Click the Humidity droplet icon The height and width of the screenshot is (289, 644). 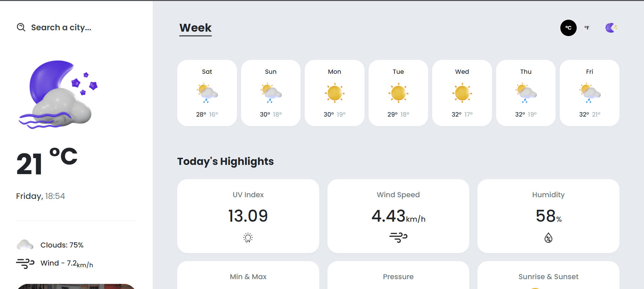pos(548,238)
